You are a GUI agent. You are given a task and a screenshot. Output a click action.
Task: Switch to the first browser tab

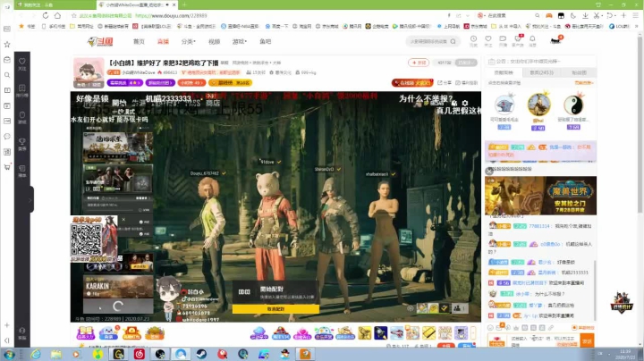pos(55,5)
